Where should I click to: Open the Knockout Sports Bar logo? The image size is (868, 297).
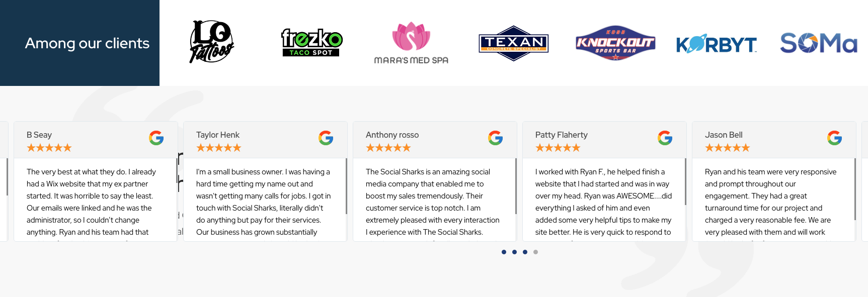coord(615,43)
